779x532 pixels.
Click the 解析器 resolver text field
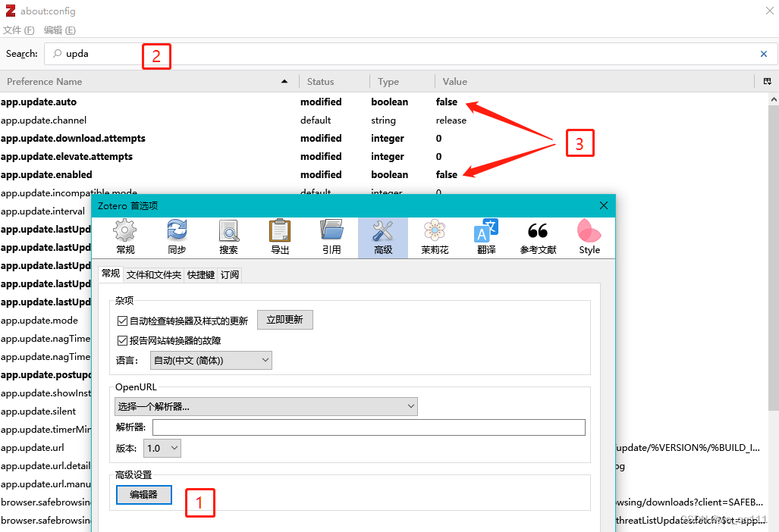pos(369,427)
